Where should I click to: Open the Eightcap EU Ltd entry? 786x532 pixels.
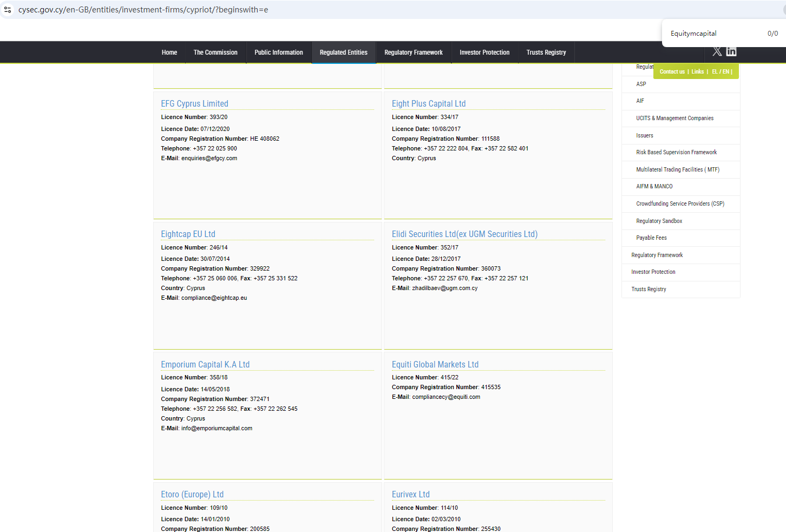[x=188, y=234]
